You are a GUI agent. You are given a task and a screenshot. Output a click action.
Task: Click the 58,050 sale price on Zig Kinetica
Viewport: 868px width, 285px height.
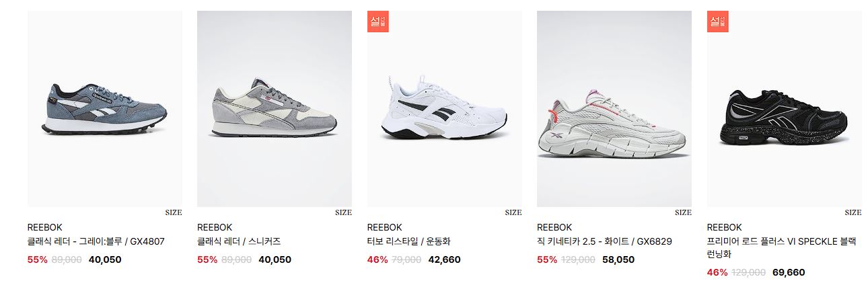618,259
